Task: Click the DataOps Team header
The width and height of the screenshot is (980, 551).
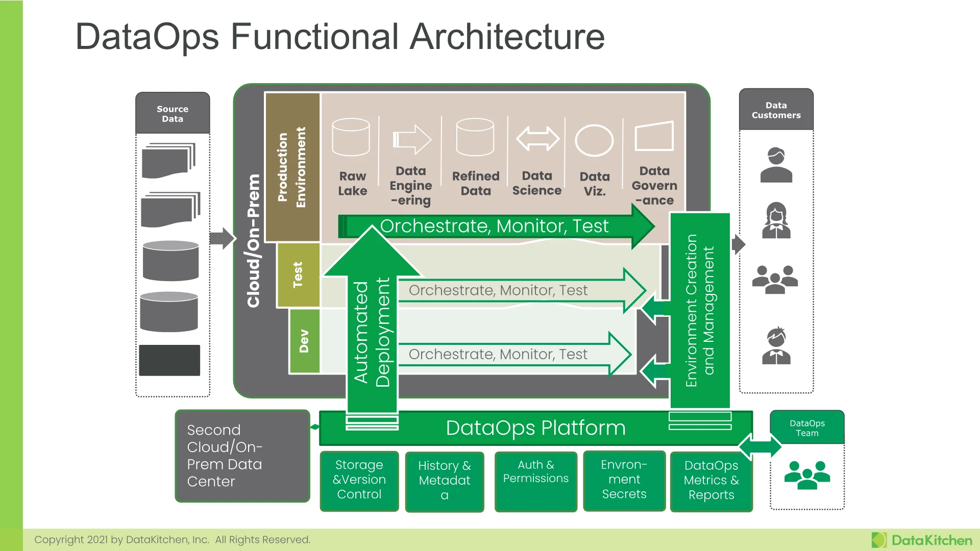Action: [807, 428]
